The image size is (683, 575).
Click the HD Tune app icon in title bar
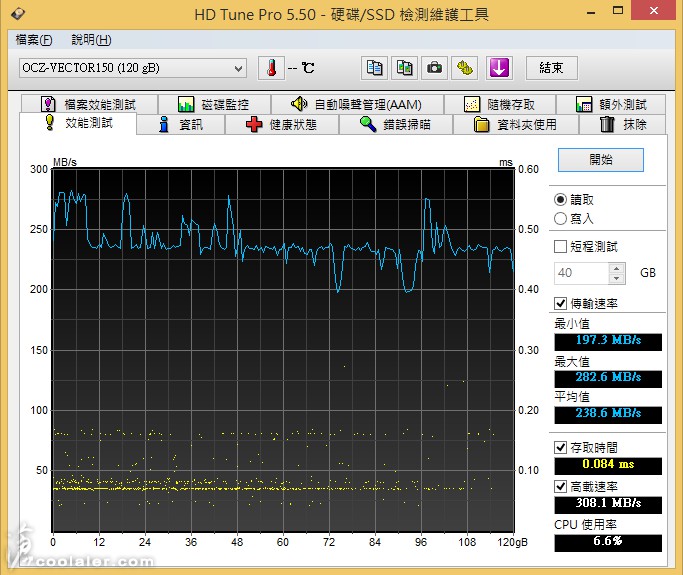tap(18, 14)
